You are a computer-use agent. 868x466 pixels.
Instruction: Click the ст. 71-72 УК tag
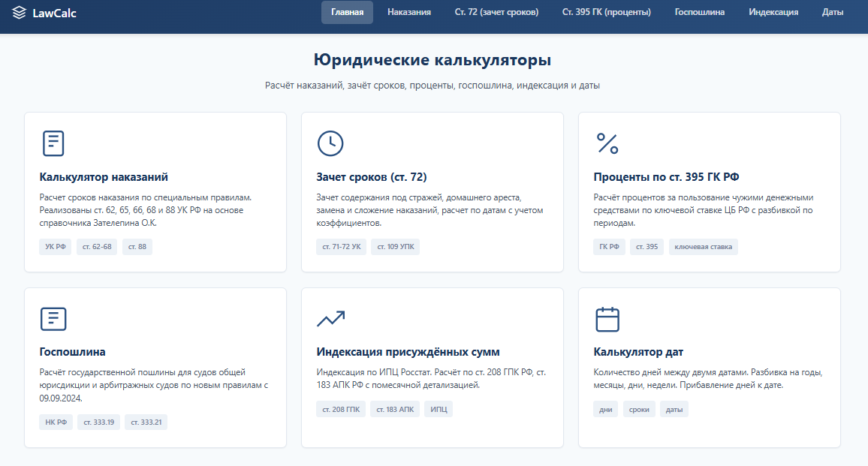[x=342, y=247]
